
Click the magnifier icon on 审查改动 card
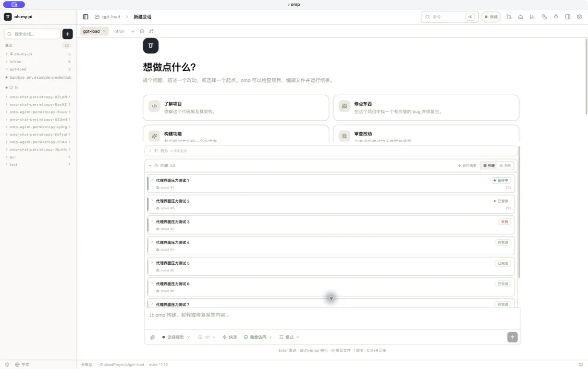coord(344,136)
